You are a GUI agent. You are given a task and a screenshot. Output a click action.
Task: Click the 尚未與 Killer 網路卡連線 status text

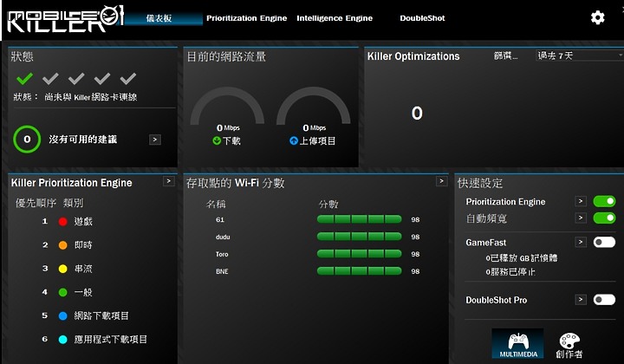[x=91, y=97]
